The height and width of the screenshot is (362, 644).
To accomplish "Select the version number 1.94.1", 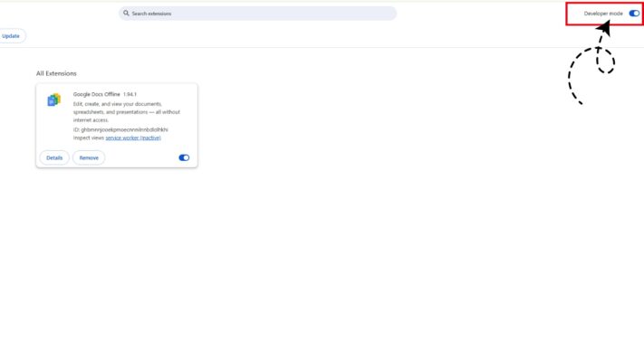I will [x=130, y=94].
